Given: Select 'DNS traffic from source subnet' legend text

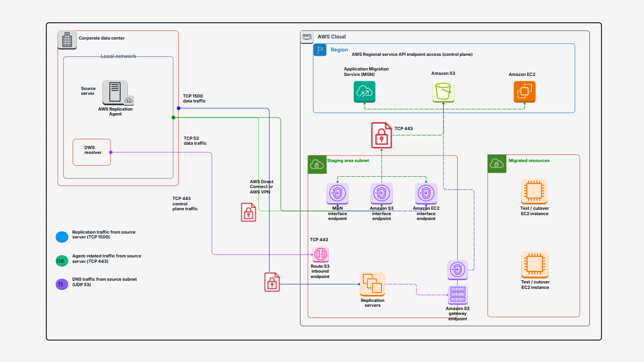Looking at the screenshot, I should (x=105, y=282).
